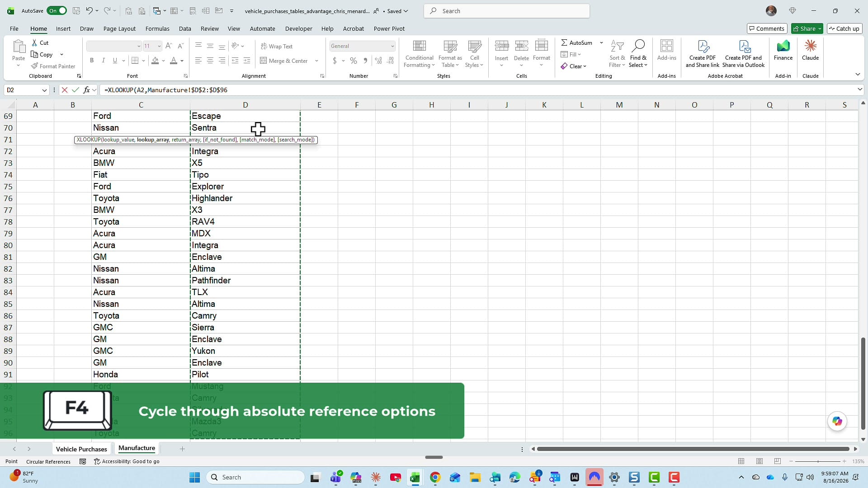Open Sort & Filter

click(x=617, y=54)
